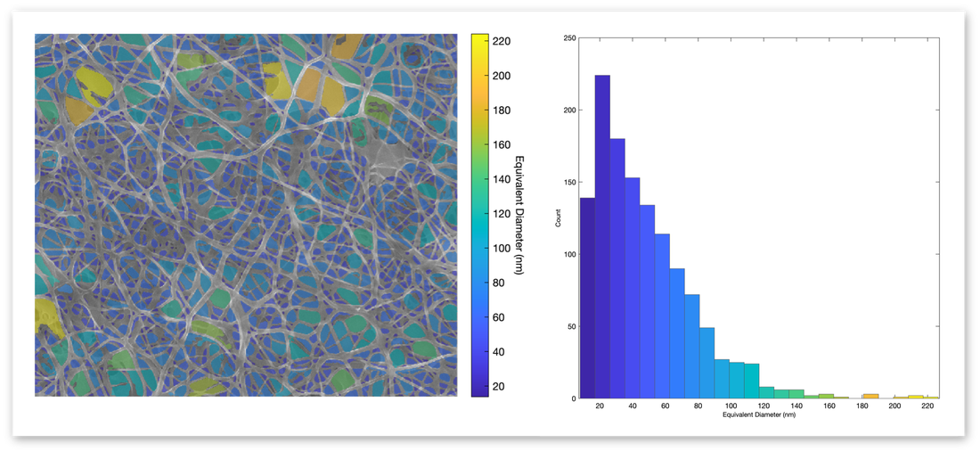The height and width of the screenshot is (451, 980).
Task: Select histogram y-axis tick '50'
Action: pyautogui.click(x=573, y=326)
